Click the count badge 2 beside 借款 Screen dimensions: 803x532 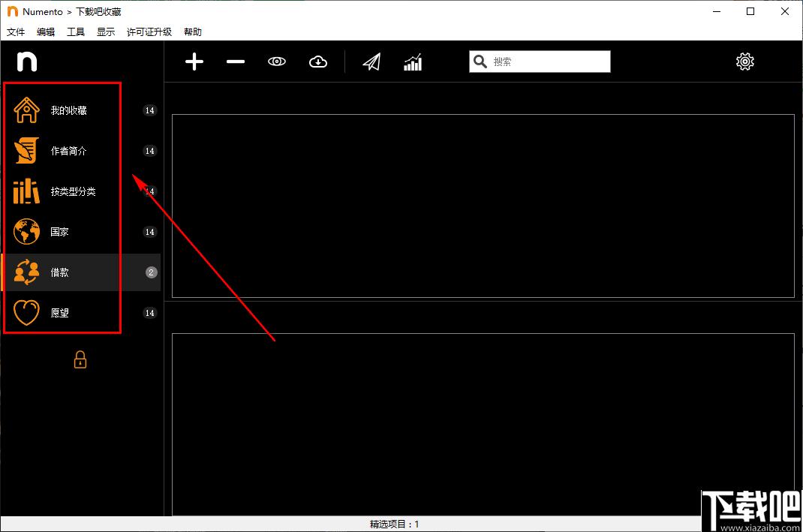[x=151, y=272]
